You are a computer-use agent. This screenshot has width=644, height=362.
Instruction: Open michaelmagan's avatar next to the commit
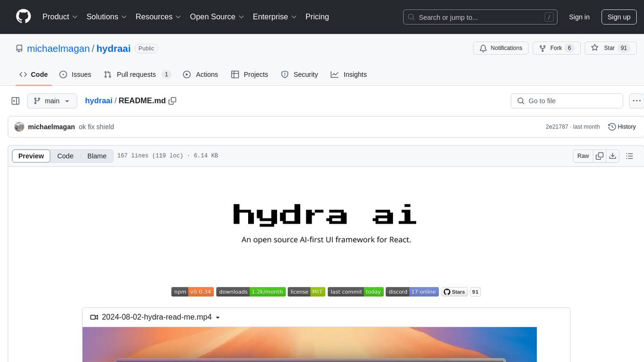pyautogui.click(x=19, y=127)
